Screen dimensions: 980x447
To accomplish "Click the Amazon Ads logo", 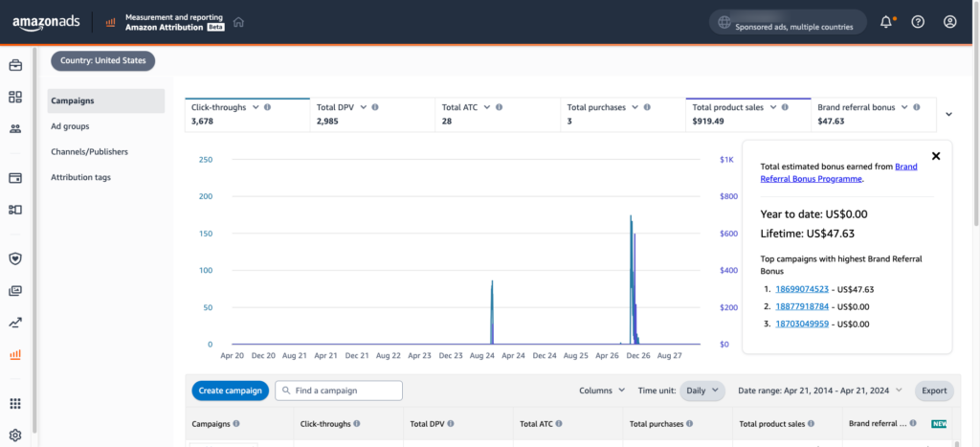I will click(x=46, y=22).
